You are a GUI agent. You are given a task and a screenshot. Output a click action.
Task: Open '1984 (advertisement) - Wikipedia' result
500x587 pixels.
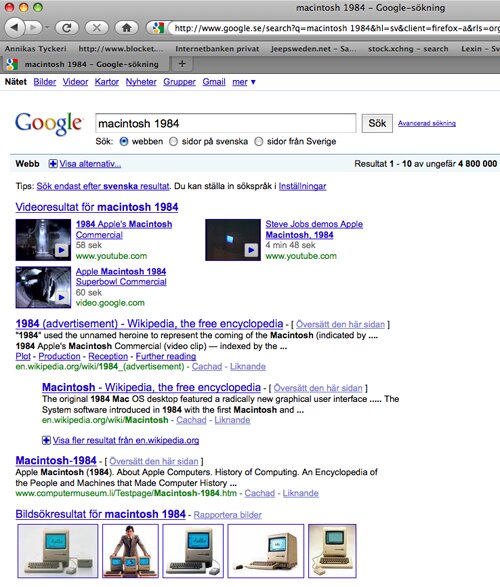[149, 323]
